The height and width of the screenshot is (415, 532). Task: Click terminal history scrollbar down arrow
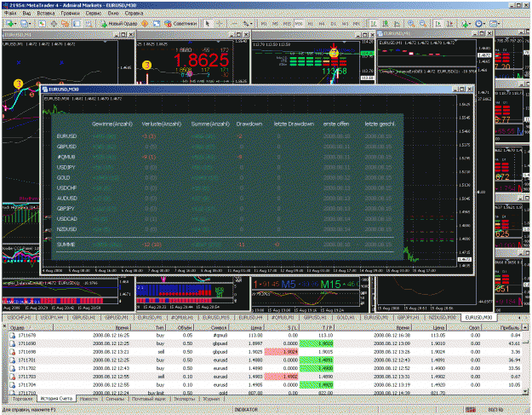pos(525,392)
